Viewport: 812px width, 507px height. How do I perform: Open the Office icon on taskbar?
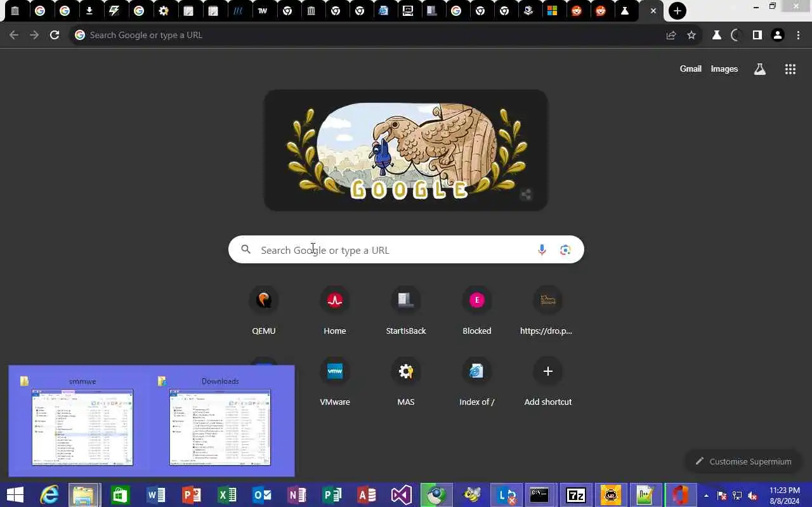coord(680,495)
